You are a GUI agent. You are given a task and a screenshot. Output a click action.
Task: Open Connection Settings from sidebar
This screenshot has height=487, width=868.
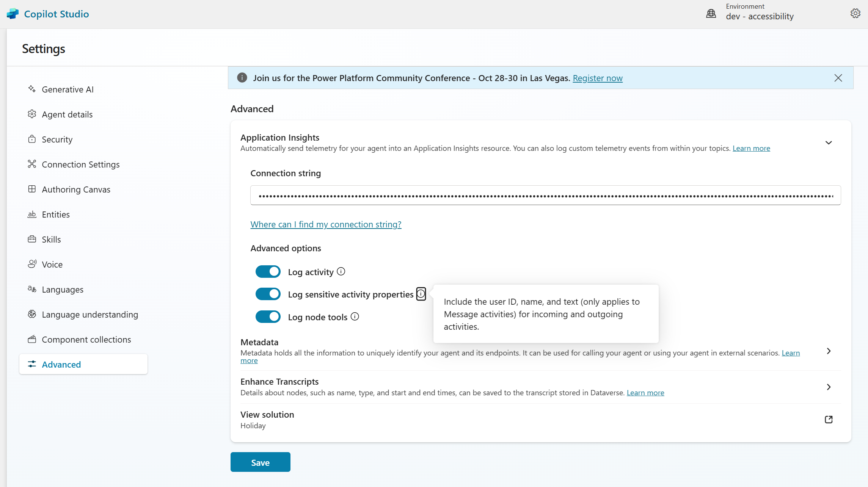(81, 164)
